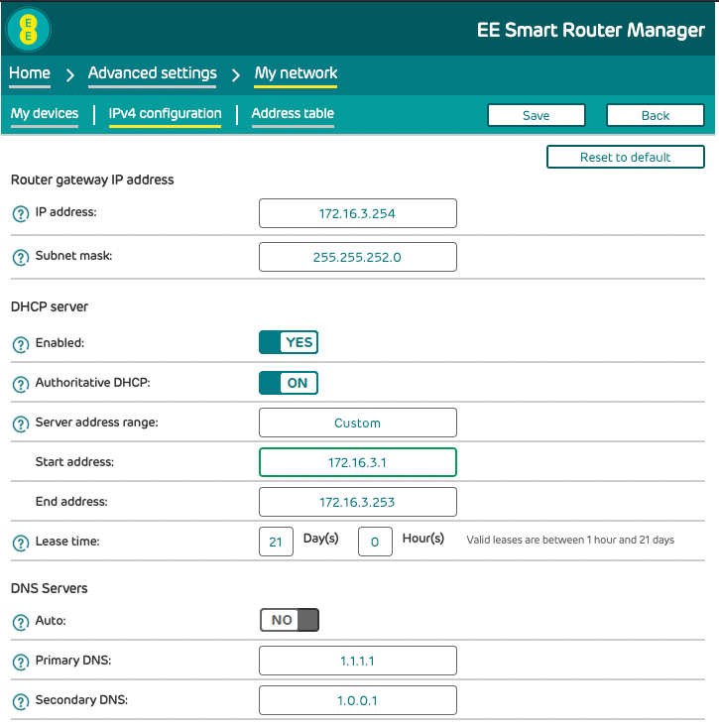This screenshot has width=719, height=728.
Task: Click help icon beside Primary DNS
Action: 20,662
